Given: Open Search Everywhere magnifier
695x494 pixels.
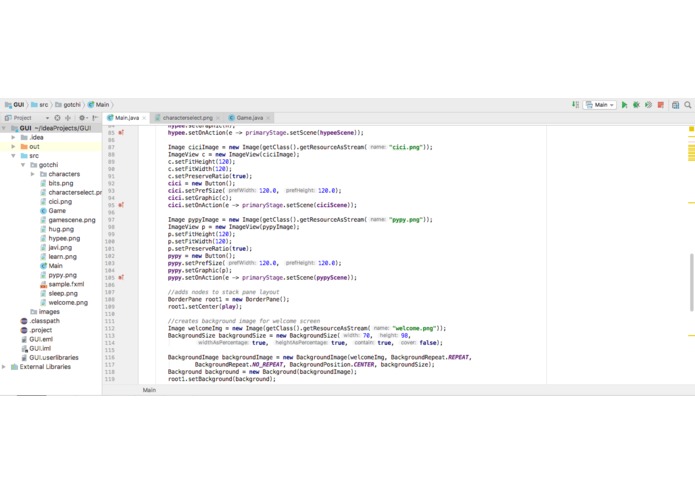Looking at the screenshot, I should coord(687,105).
